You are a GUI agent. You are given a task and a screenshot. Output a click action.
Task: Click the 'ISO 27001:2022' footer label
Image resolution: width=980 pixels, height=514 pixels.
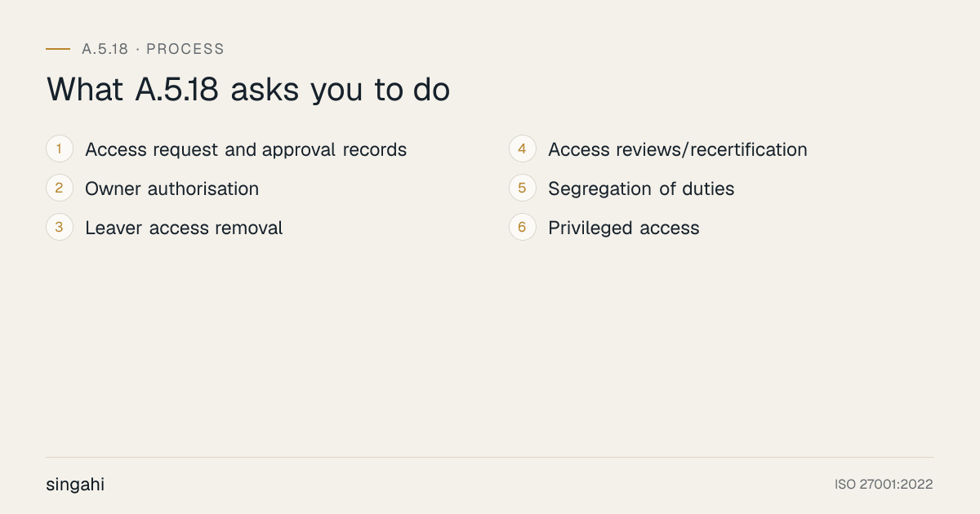[884, 485]
